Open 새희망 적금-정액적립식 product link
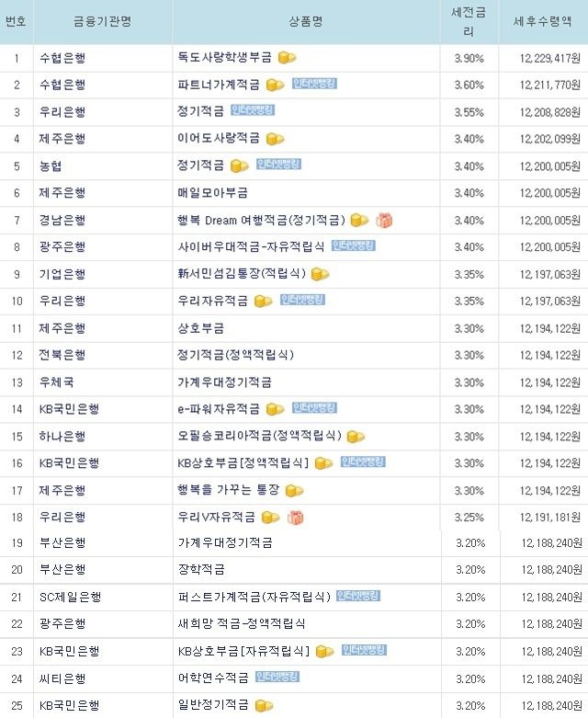Viewport: 588px width, 718px height. [242, 623]
